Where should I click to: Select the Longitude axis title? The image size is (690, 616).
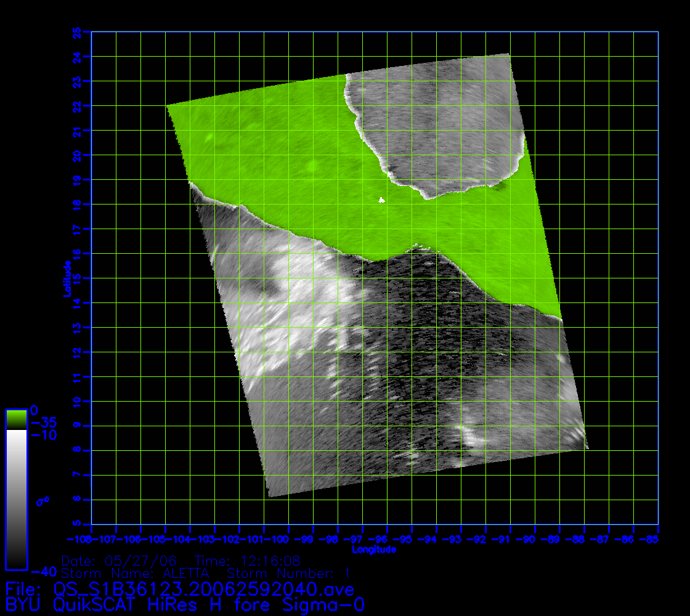pyautogui.click(x=373, y=549)
